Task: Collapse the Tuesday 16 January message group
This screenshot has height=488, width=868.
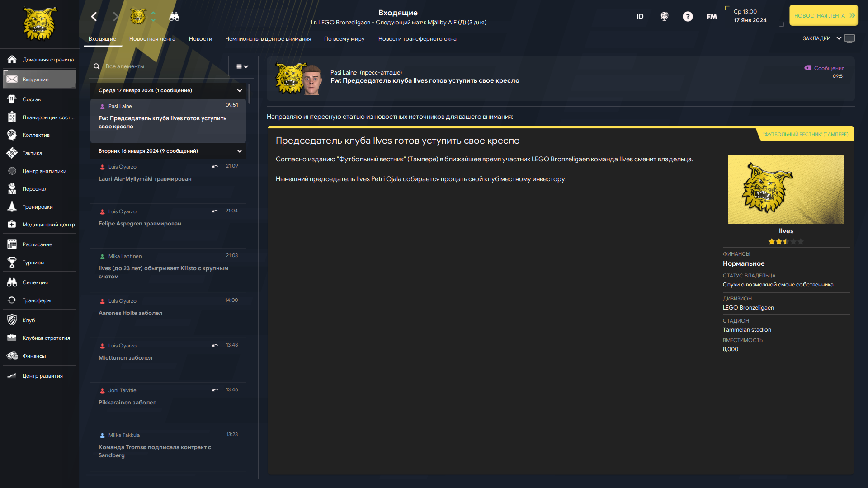Action: tap(240, 151)
